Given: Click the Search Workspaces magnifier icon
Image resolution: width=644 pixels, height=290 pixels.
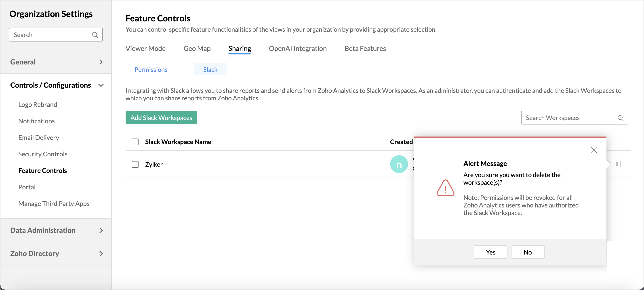Looking at the screenshot, I should pos(620,118).
